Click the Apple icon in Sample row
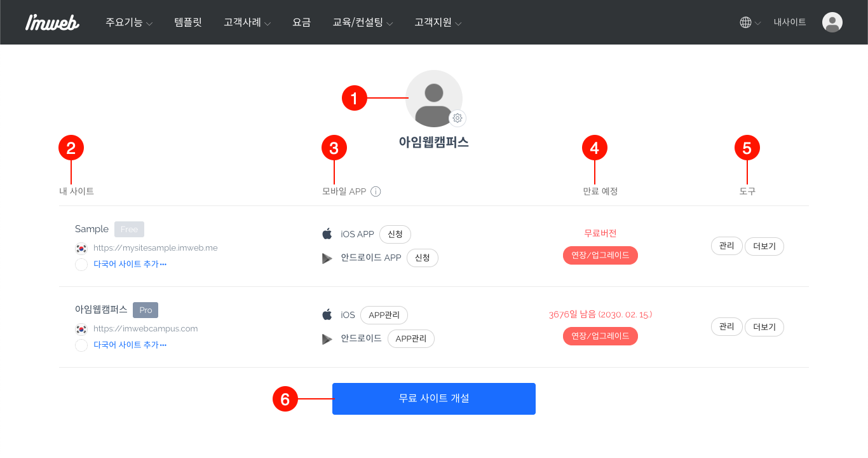The width and height of the screenshot is (868, 458). [x=327, y=234]
